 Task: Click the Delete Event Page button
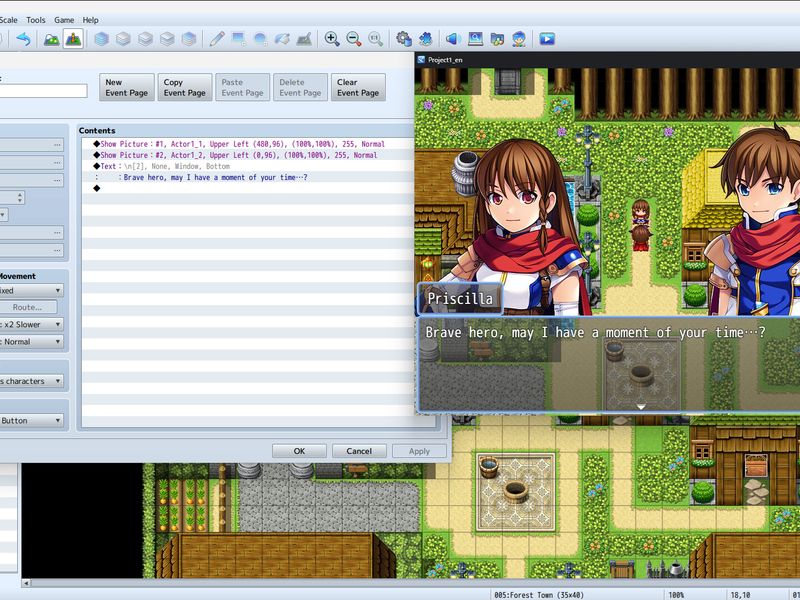[300, 87]
